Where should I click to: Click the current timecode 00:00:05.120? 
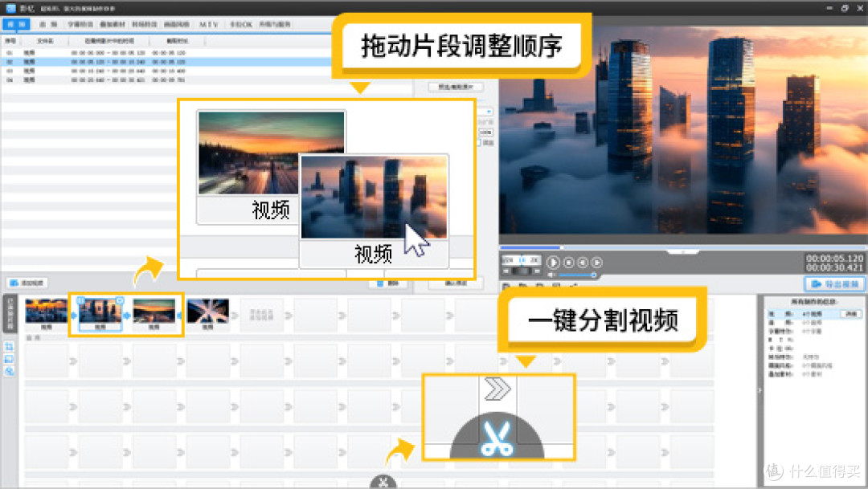coord(834,259)
